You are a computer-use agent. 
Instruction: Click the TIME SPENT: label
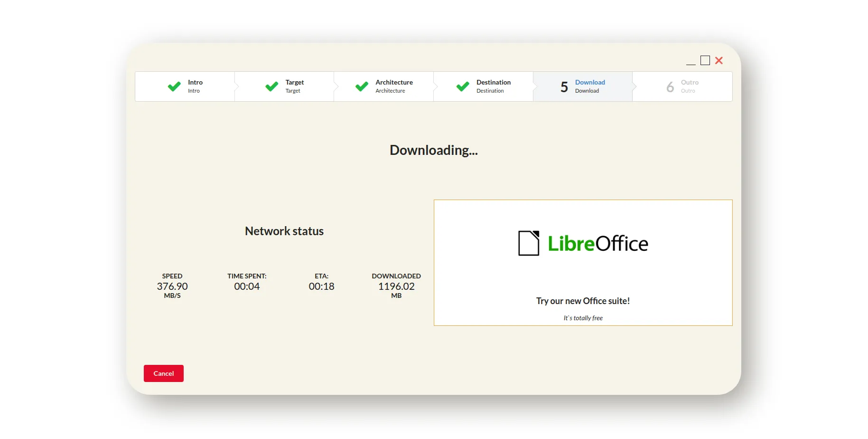tap(247, 276)
